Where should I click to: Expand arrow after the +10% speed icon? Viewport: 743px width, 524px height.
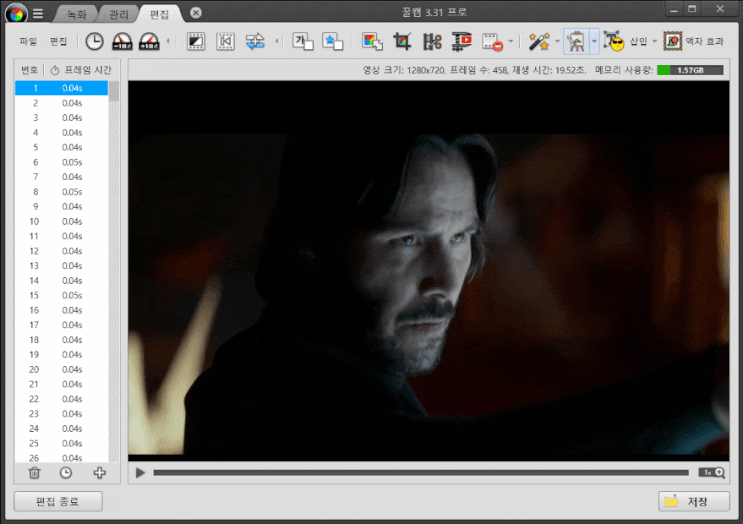point(168,42)
